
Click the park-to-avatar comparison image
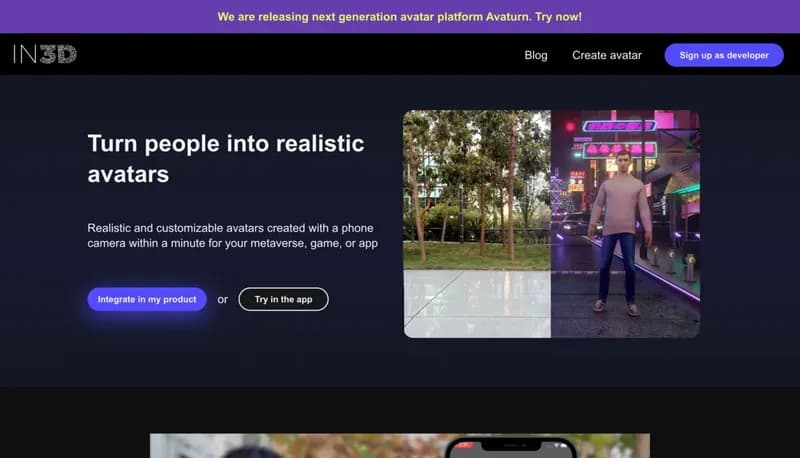tap(552, 224)
